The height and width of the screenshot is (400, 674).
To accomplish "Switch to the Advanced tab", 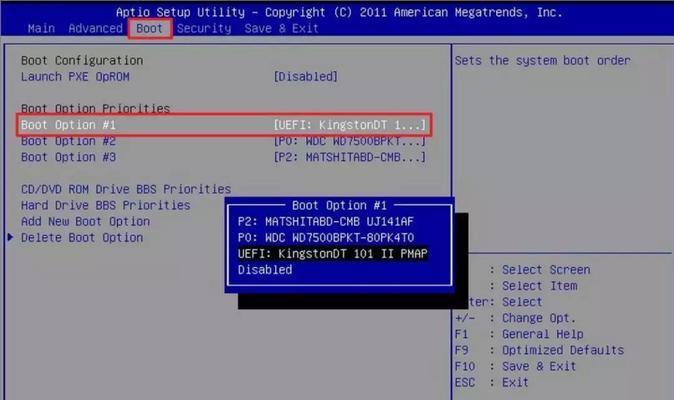I will pyautogui.click(x=95, y=29).
